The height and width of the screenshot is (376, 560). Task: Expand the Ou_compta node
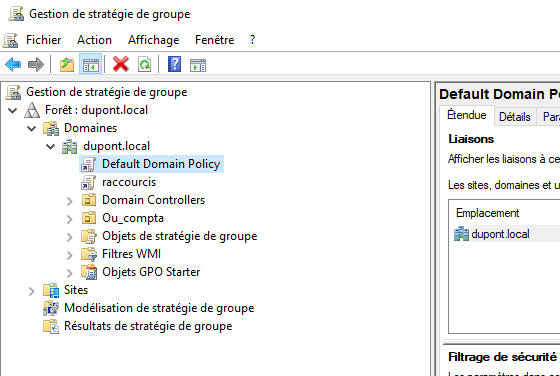point(70,219)
